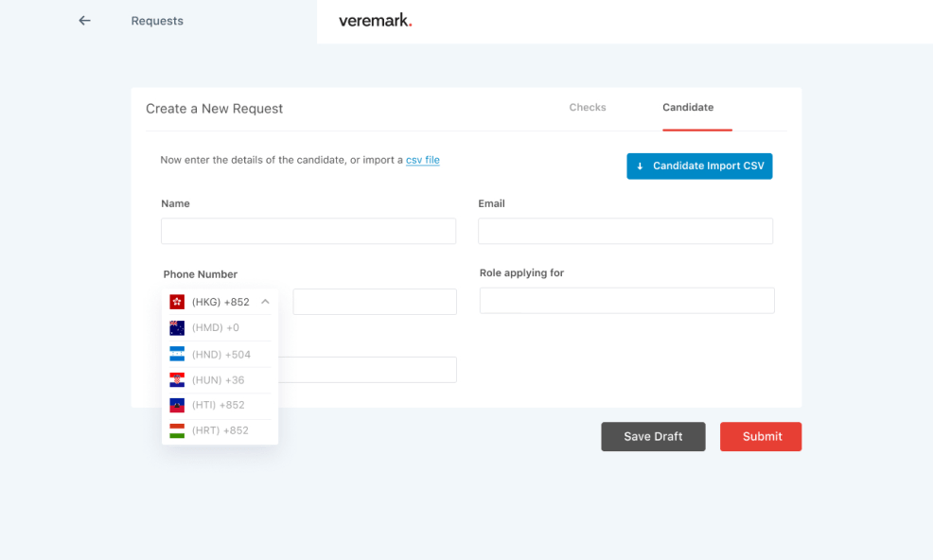Click the flag icon beside HUN

click(177, 380)
